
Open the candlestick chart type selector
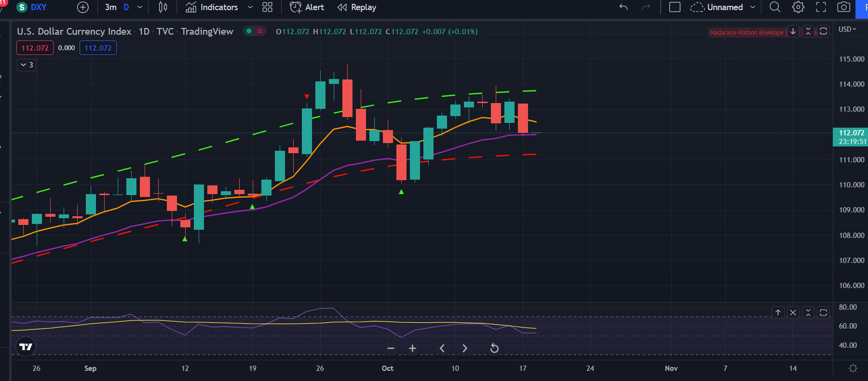(163, 7)
